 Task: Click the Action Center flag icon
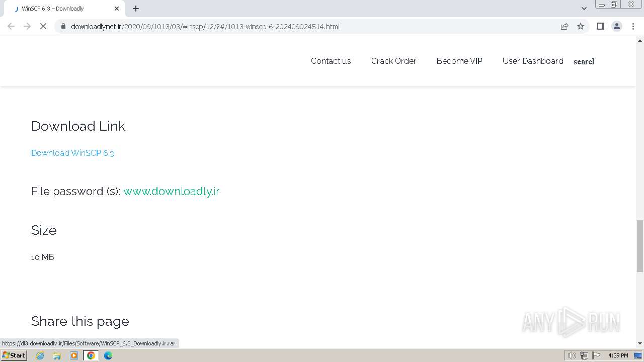click(596, 355)
